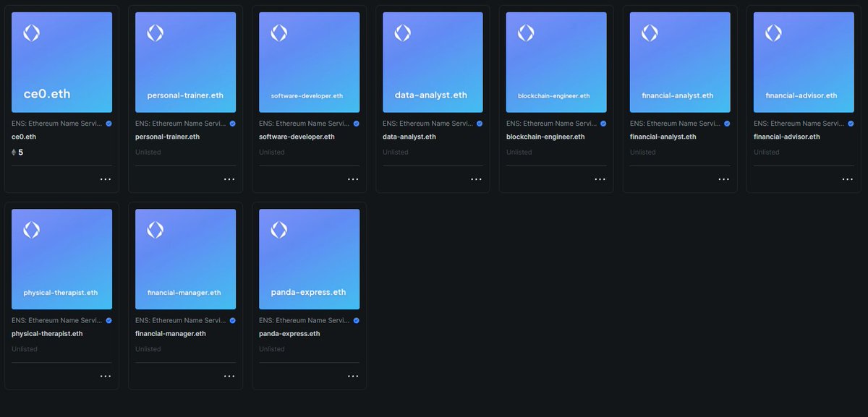The image size is (868, 417).
Task: Open three-dots menu on financial-manager.eth card
Action: click(229, 376)
